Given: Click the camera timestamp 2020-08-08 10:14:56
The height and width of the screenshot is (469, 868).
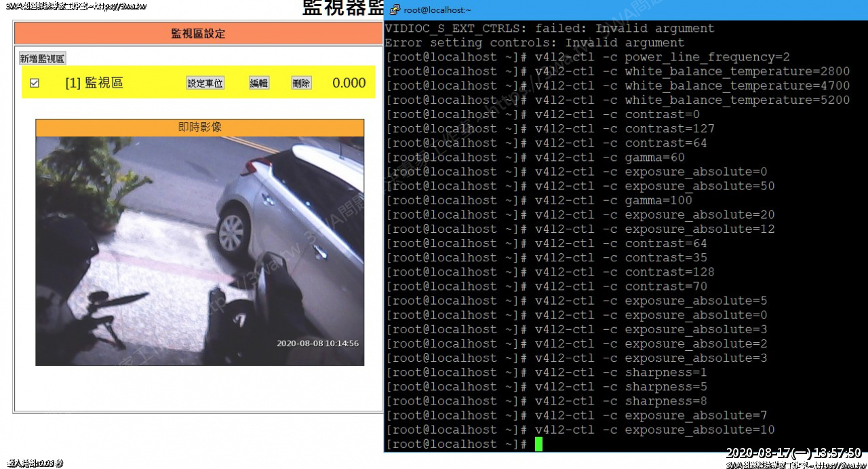Looking at the screenshot, I should pos(317,343).
